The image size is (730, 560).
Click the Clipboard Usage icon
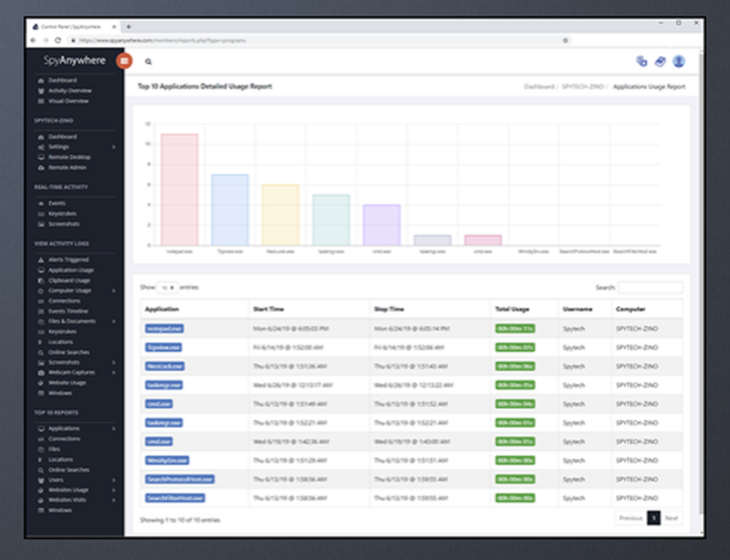point(41,280)
